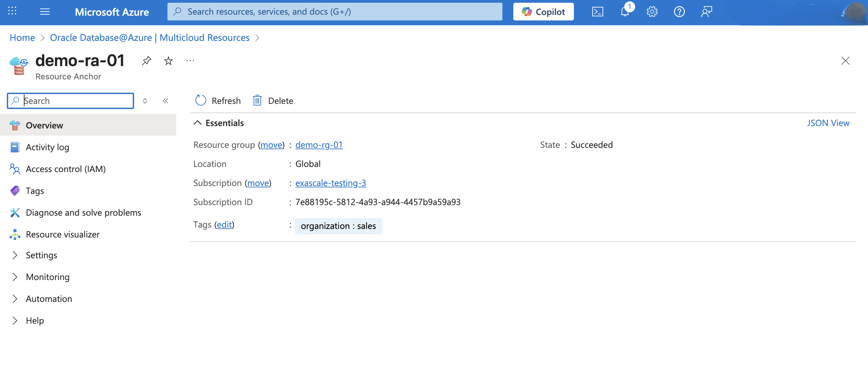This screenshot has width=868, height=370.
Task: Click move link next to Subscription
Action: pyautogui.click(x=258, y=183)
